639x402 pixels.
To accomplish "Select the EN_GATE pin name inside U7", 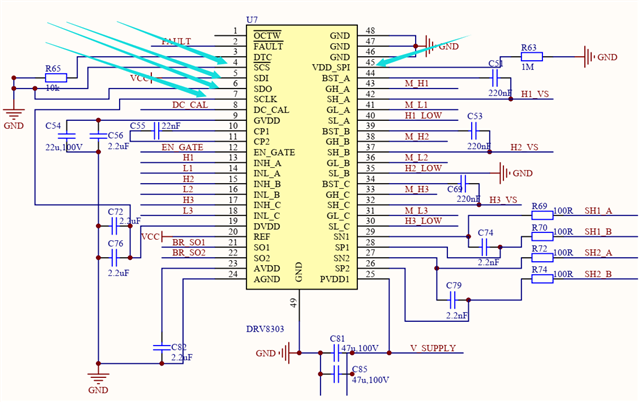I will click(x=274, y=152).
